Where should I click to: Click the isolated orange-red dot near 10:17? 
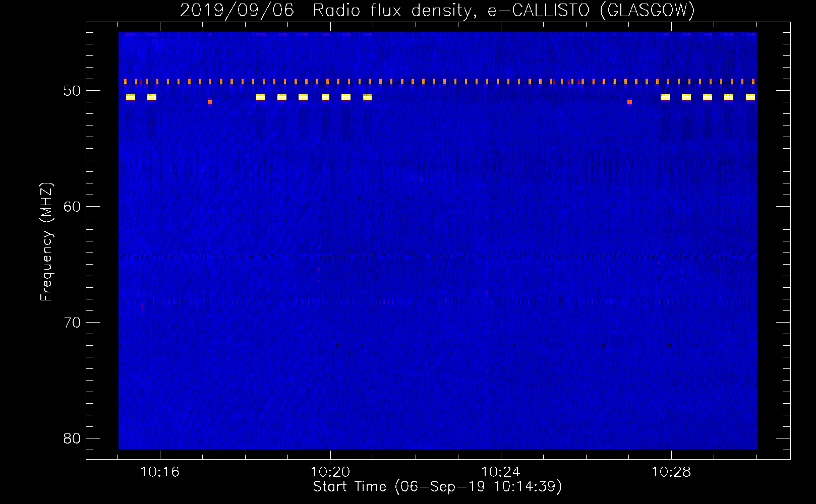210,102
